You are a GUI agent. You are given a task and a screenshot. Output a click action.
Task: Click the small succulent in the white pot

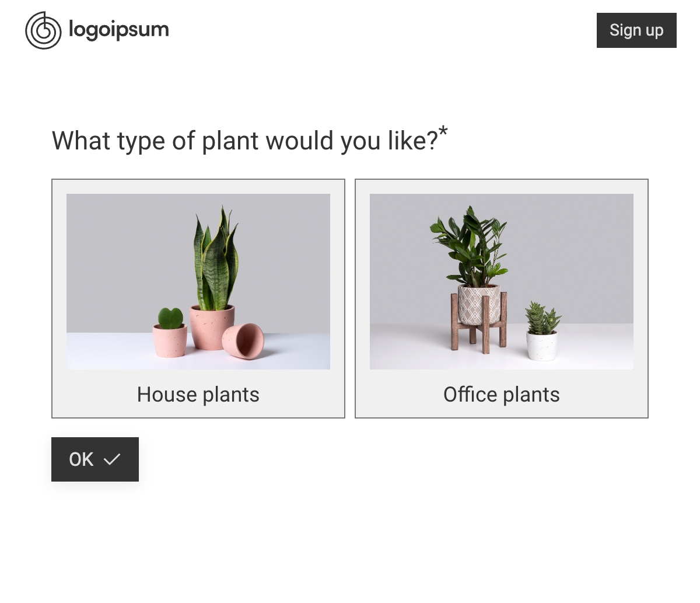[x=542, y=319]
